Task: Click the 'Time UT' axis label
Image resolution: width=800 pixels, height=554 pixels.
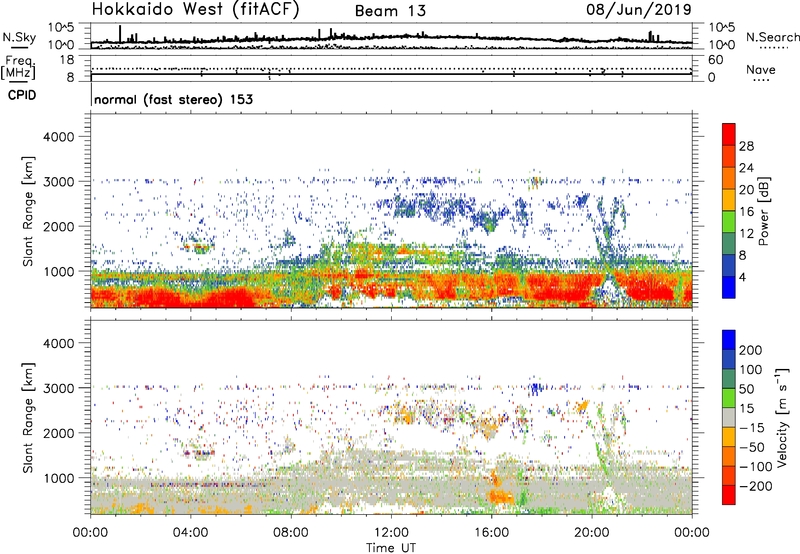Action: pos(391,548)
